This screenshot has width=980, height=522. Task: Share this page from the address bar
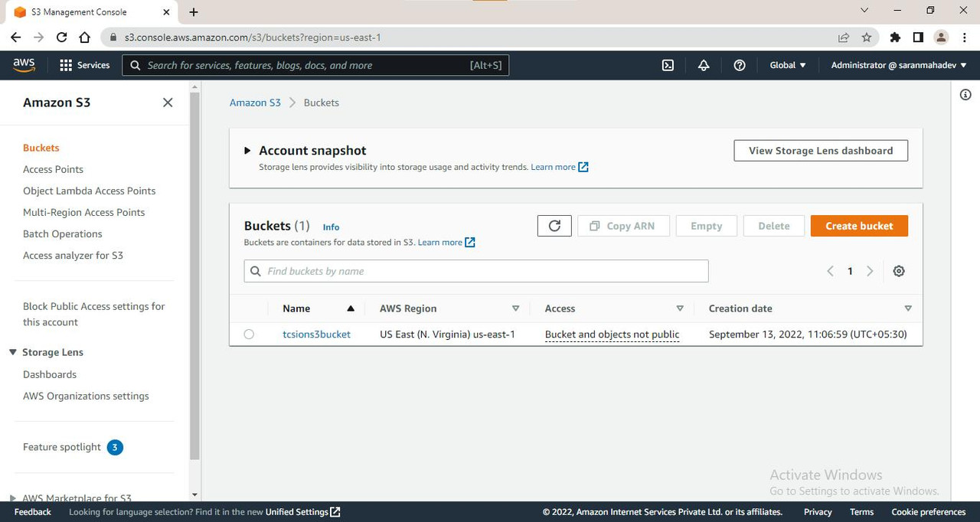tap(844, 37)
